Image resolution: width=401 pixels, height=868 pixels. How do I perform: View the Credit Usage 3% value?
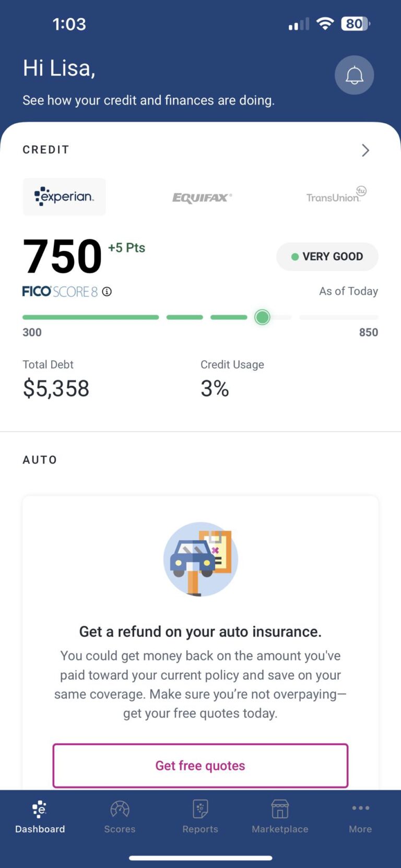[215, 389]
